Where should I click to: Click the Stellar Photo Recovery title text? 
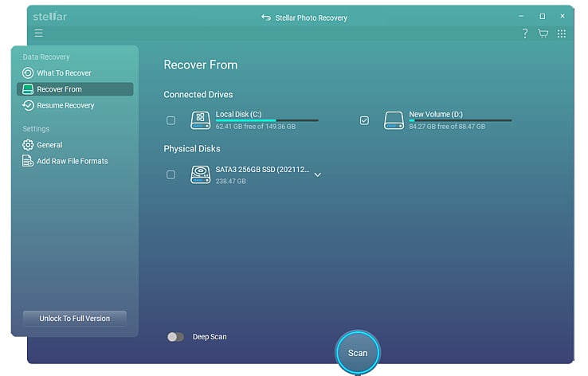312,18
